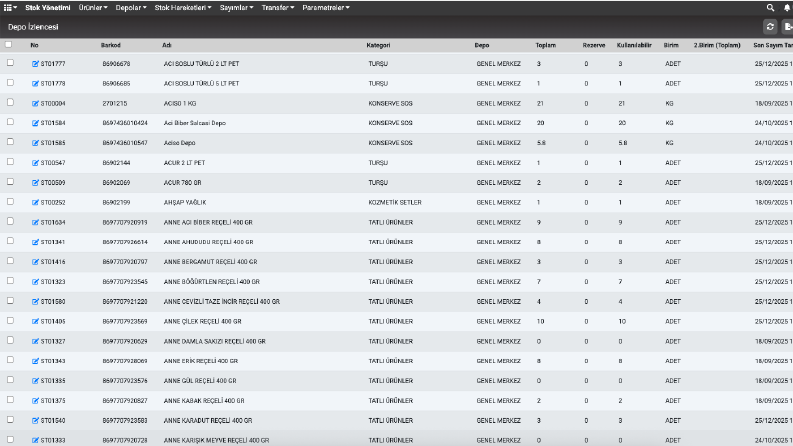Sort by the Depo column header
793x446 pixels.
coord(482,45)
